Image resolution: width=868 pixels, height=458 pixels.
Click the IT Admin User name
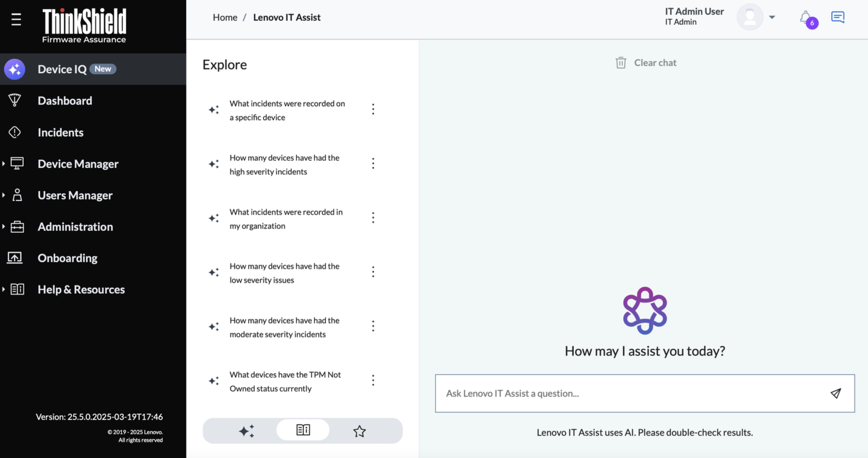point(694,11)
